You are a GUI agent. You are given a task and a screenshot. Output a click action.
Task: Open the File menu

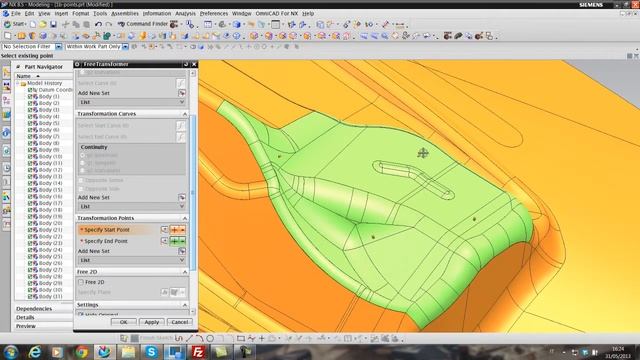coord(16,13)
